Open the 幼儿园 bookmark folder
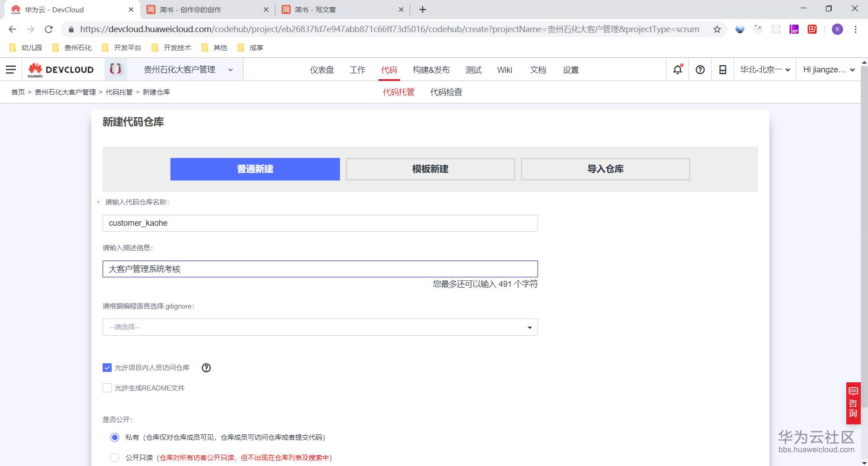The height and width of the screenshot is (466, 868). [x=25, y=48]
